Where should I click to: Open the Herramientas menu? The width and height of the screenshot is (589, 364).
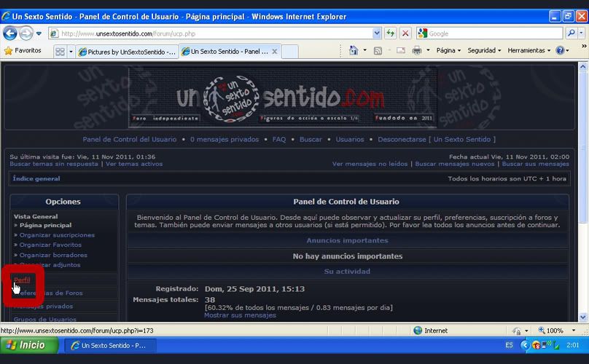pos(529,50)
